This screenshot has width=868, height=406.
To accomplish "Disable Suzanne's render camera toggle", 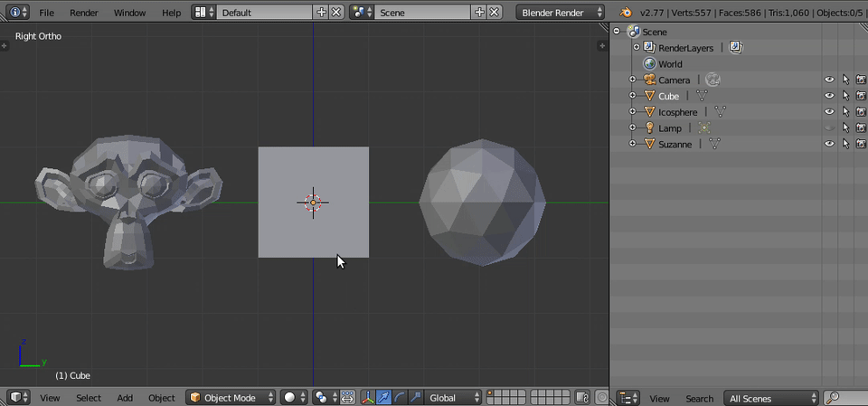I will [x=861, y=145].
